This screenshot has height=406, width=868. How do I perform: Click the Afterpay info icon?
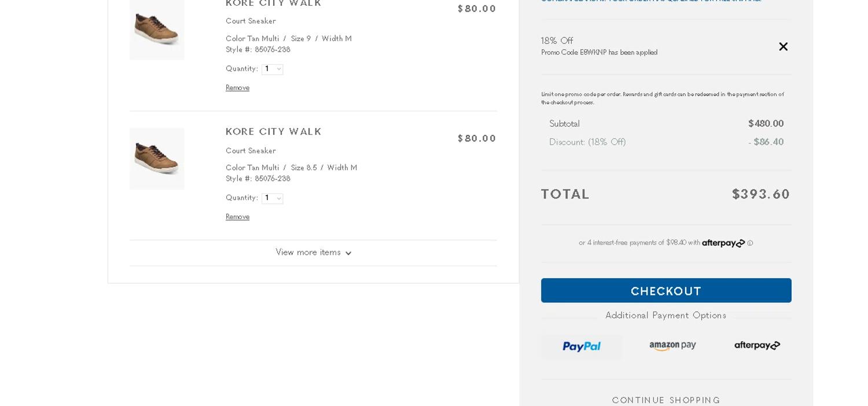tap(750, 243)
